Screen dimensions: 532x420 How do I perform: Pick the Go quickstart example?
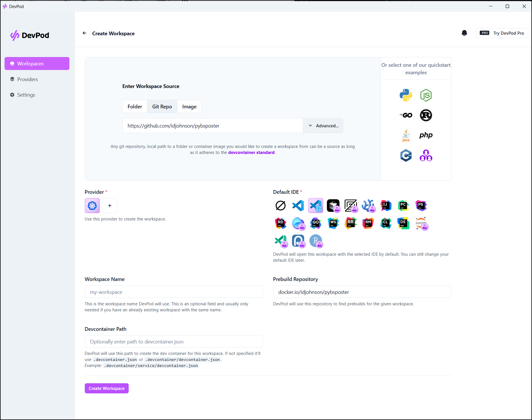coord(406,115)
